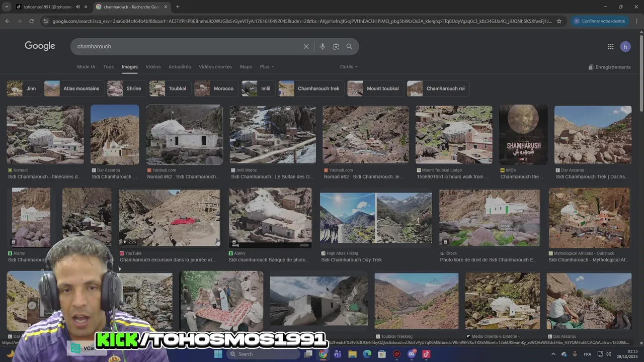Select the Images tab
The width and height of the screenshot is (644, 362).
coord(129,67)
